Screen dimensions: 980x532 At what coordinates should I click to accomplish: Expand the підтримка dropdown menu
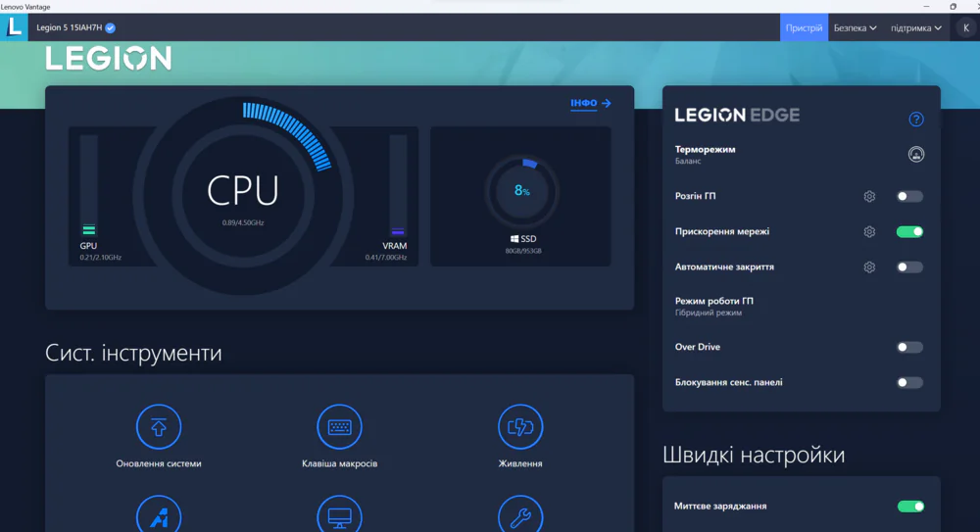click(x=915, y=27)
